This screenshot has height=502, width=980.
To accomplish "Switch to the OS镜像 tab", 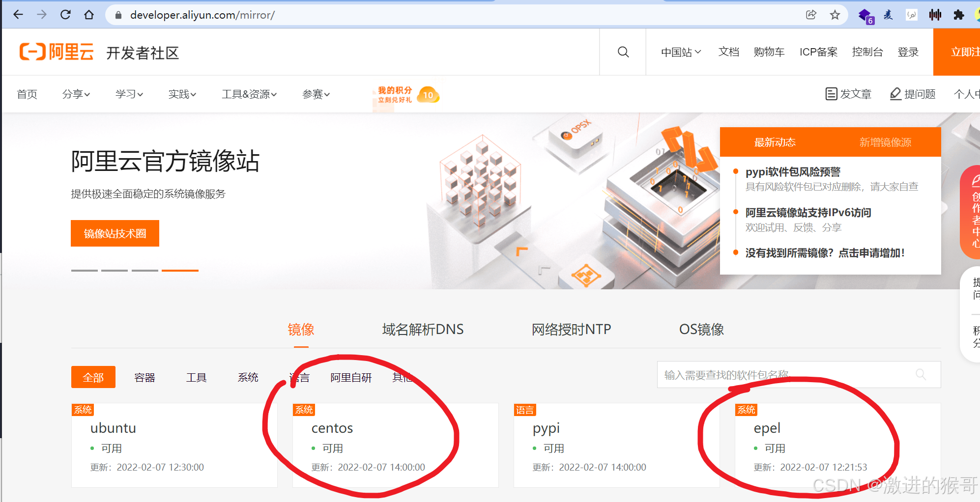I will 701,330.
